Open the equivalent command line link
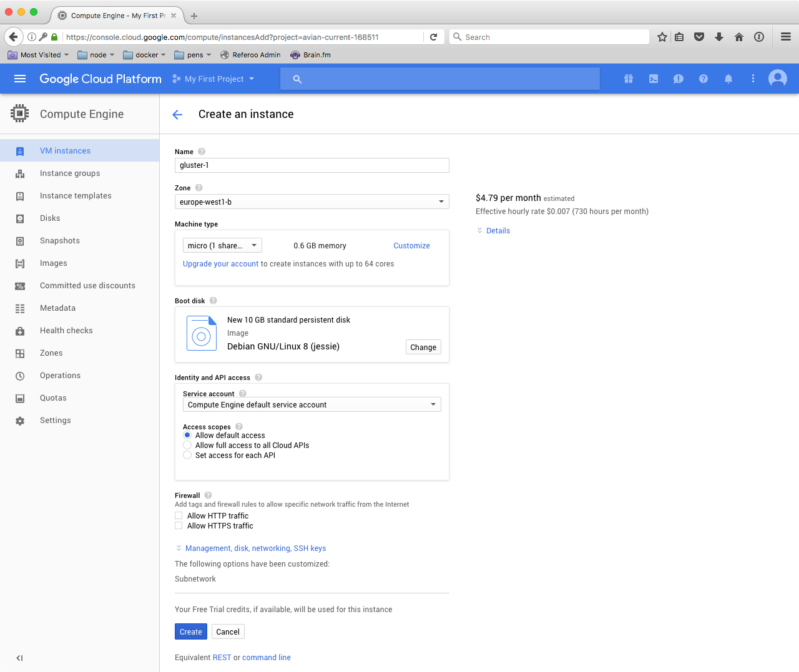This screenshot has width=799, height=672. pos(267,657)
